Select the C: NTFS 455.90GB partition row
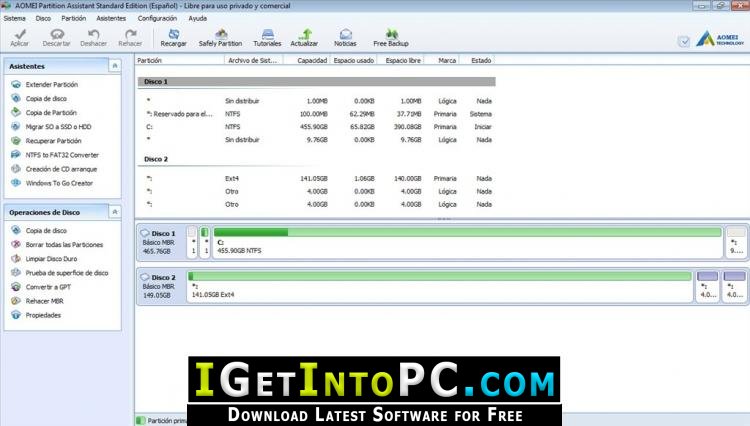The height and width of the screenshot is (426, 750). click(316, 127)
